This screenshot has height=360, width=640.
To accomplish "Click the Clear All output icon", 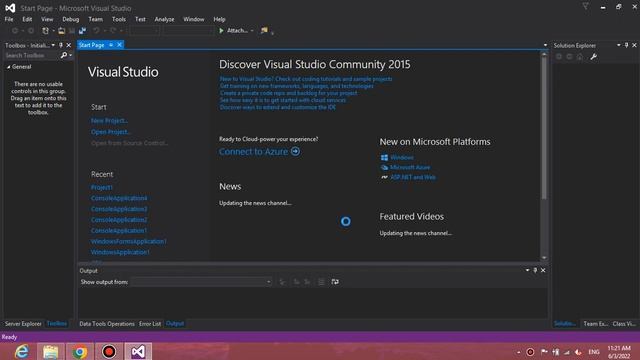I will [322, 282].
